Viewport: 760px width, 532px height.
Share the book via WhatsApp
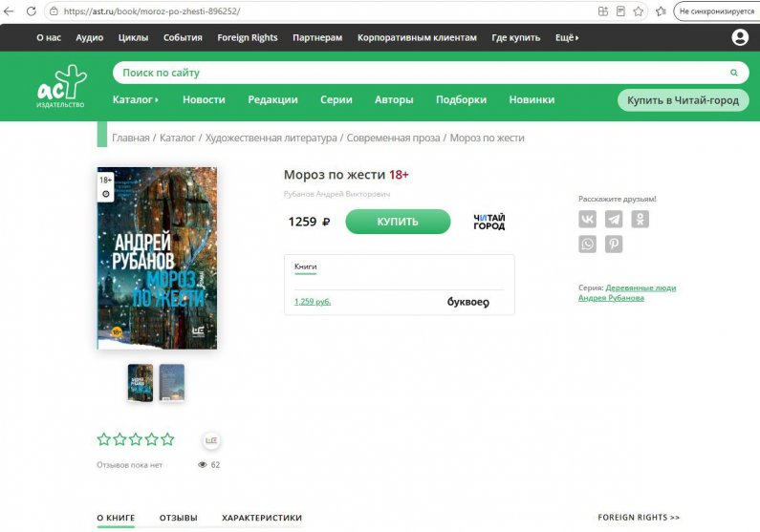pyautogui.click(x=588, y=244)
